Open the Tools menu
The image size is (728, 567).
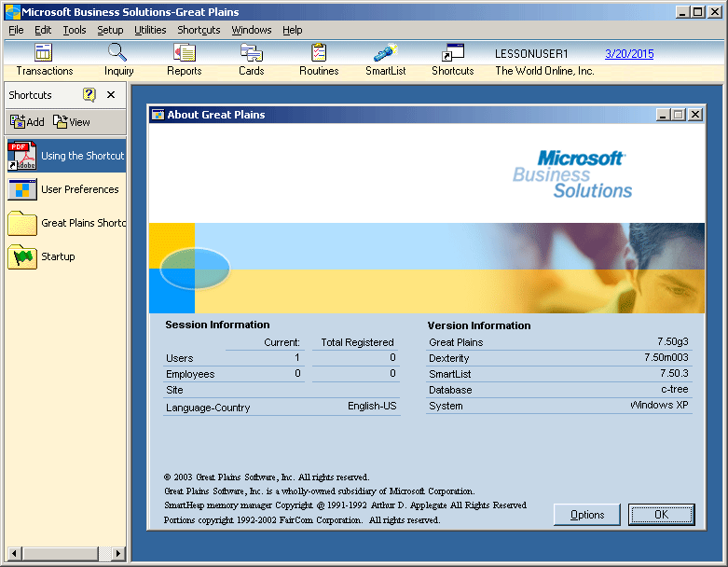[75, 30]
